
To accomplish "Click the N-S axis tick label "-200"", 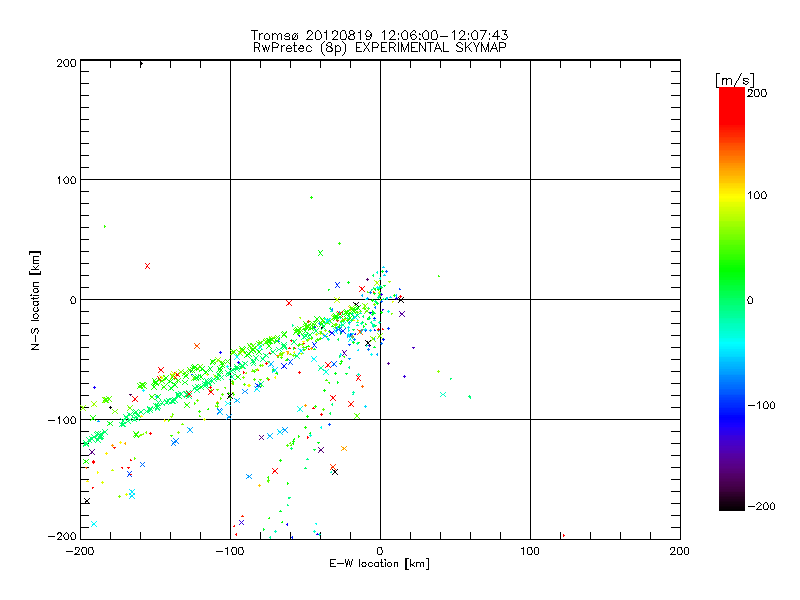I will (62, 536).
